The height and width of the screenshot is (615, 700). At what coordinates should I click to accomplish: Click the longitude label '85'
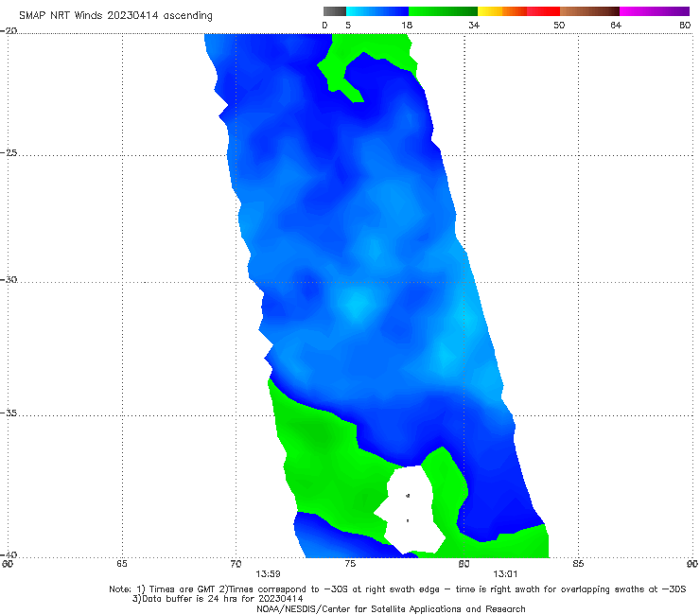578,564
